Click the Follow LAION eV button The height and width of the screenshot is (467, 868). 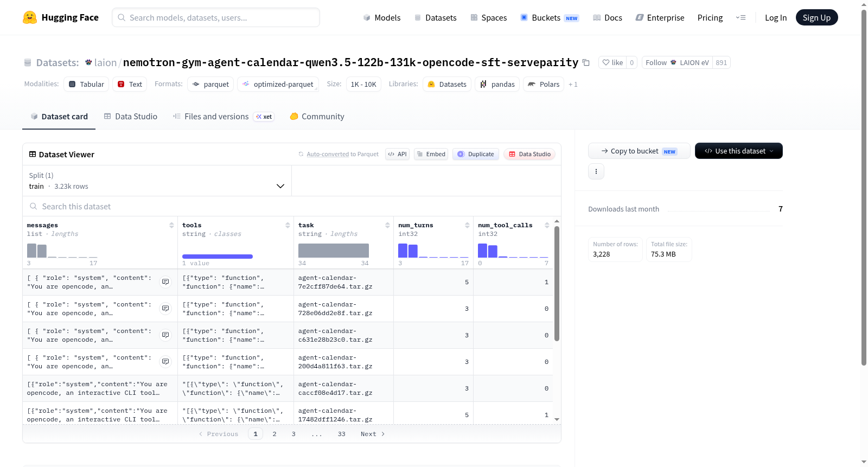click(677, 62)
